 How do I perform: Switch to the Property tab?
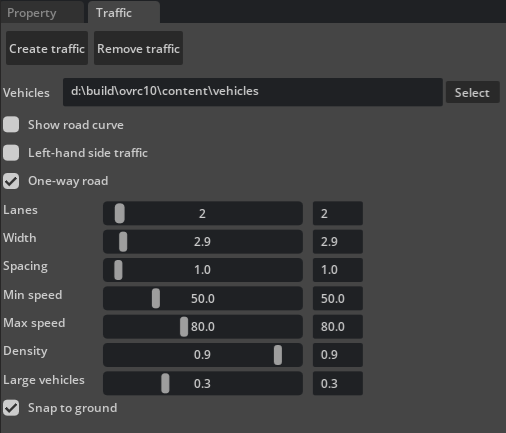click(x=42, y=13)
